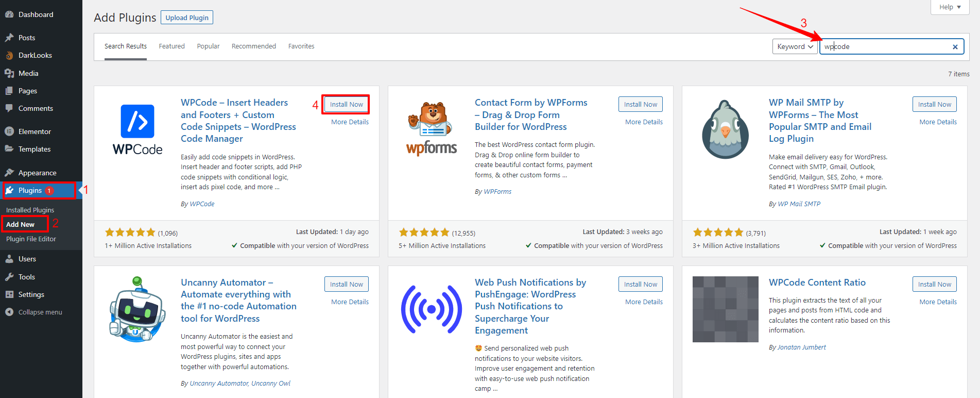Click the Settings sliders icon
Image resolution: width=980 pixels, height=398 pixels.
[9, 294]
